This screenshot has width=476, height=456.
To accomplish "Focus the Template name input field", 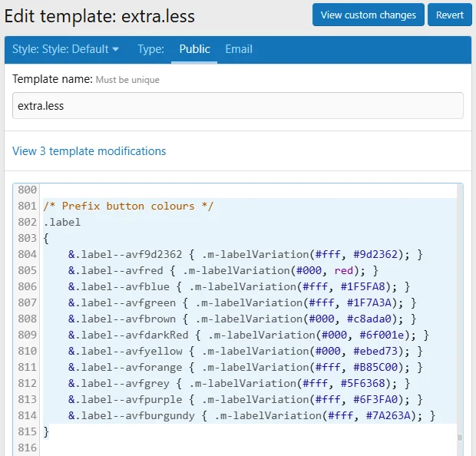I will click(x=238, y=106).
